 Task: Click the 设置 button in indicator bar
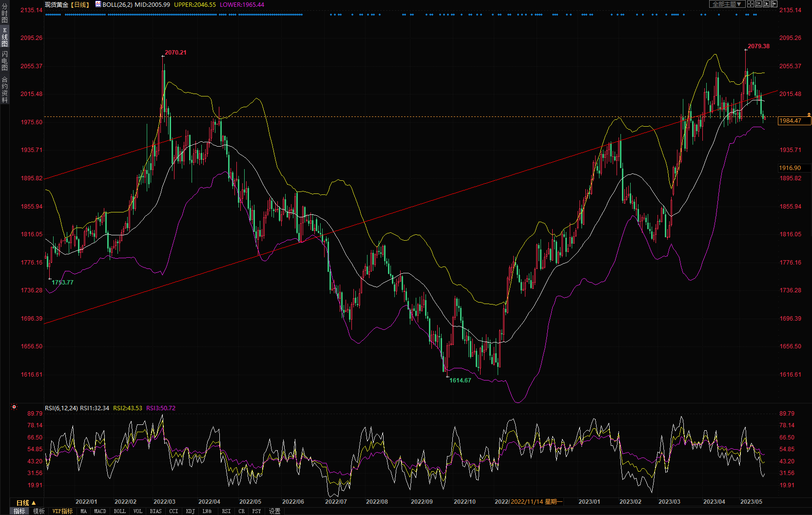pos(275,511)
